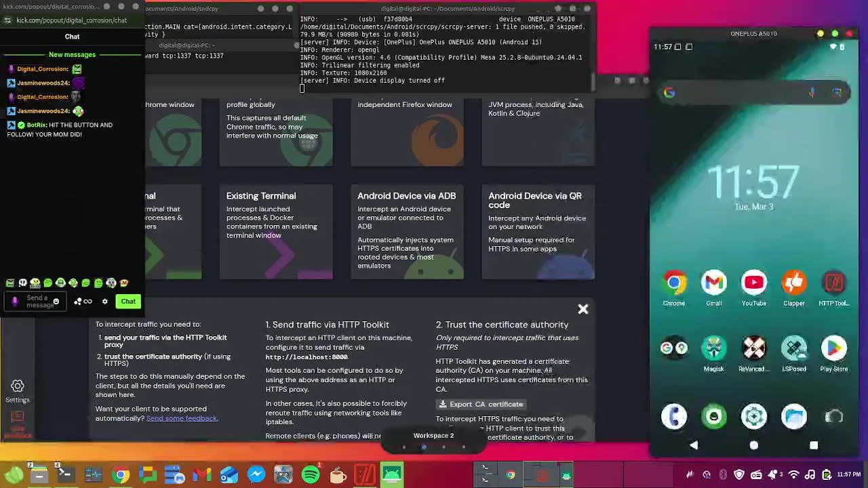Viewport: 868px width, 488px height.
Task: Open Spotify from the taskbar
Action: click(311, 475)
